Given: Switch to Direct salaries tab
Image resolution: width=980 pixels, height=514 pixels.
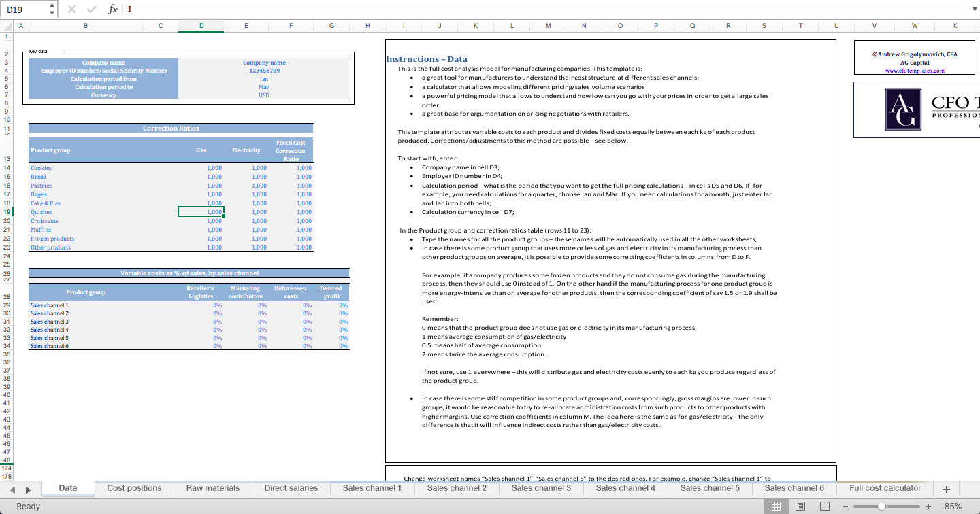Looking at the screenshot, I should 291,488.
